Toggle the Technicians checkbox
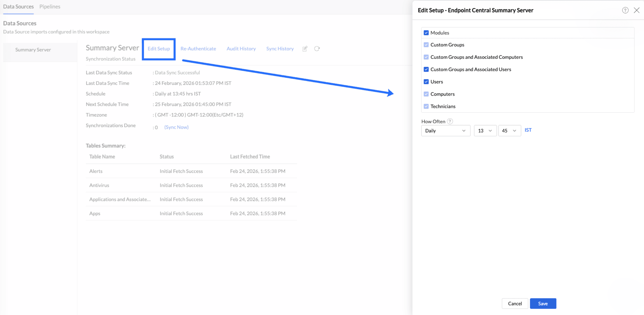This screenshot has height=315, width=644. 426,106
